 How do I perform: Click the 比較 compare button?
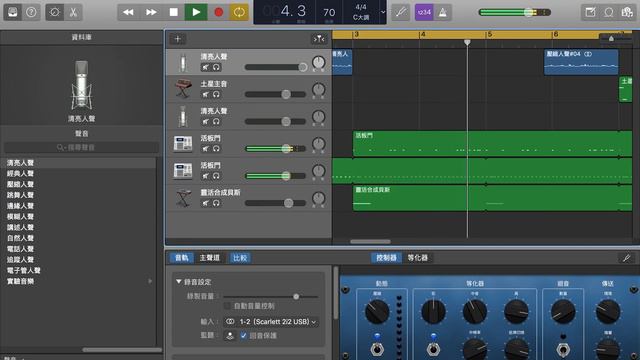[240, 258]
